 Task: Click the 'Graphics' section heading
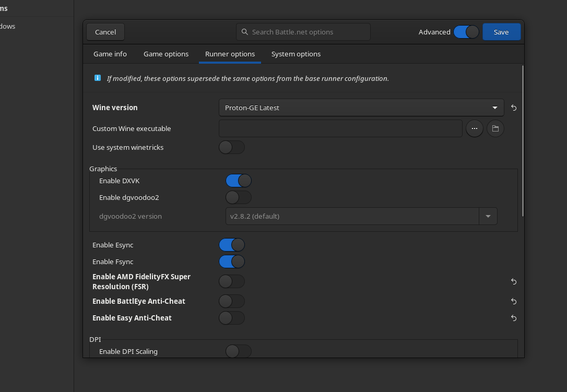[103, 169]
